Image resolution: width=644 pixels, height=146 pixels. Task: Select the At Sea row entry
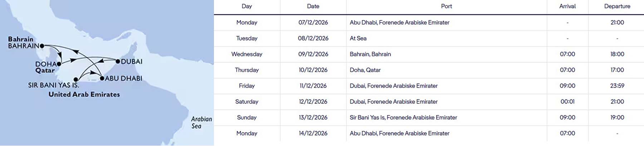[358, 38]
